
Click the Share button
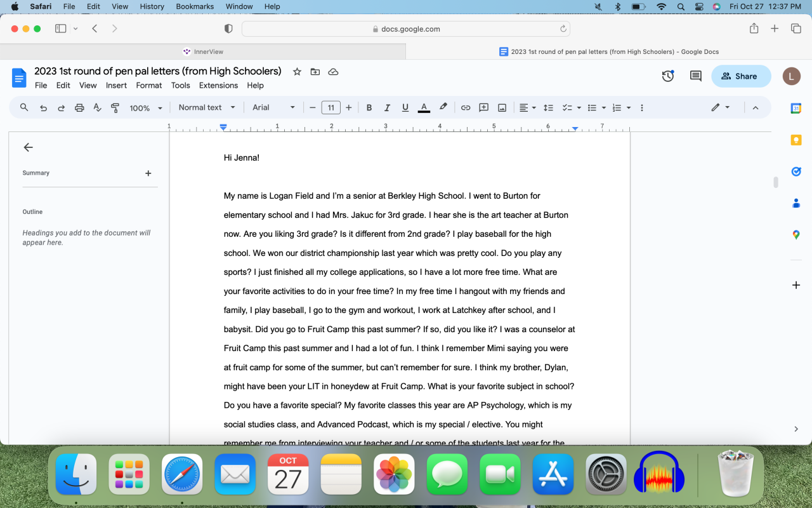(741, 76)
